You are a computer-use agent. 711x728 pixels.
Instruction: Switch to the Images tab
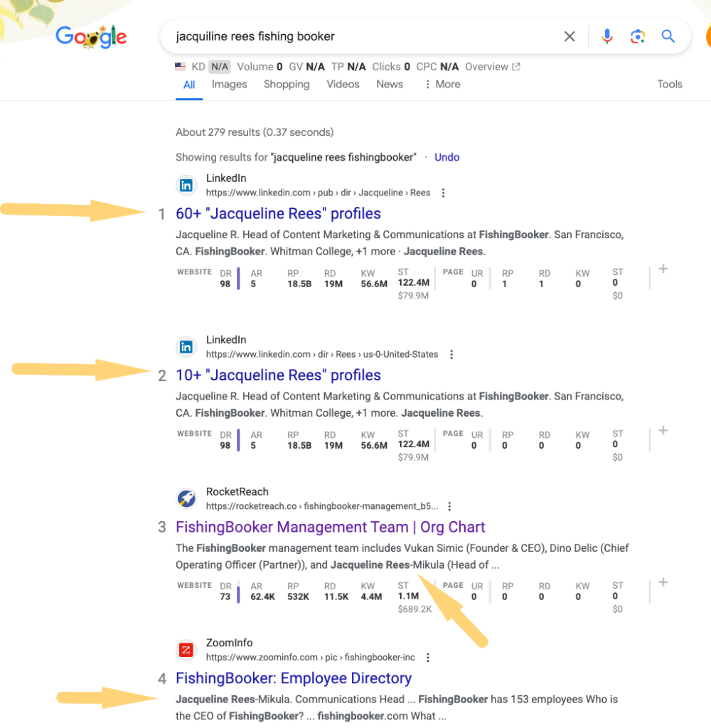229,84
